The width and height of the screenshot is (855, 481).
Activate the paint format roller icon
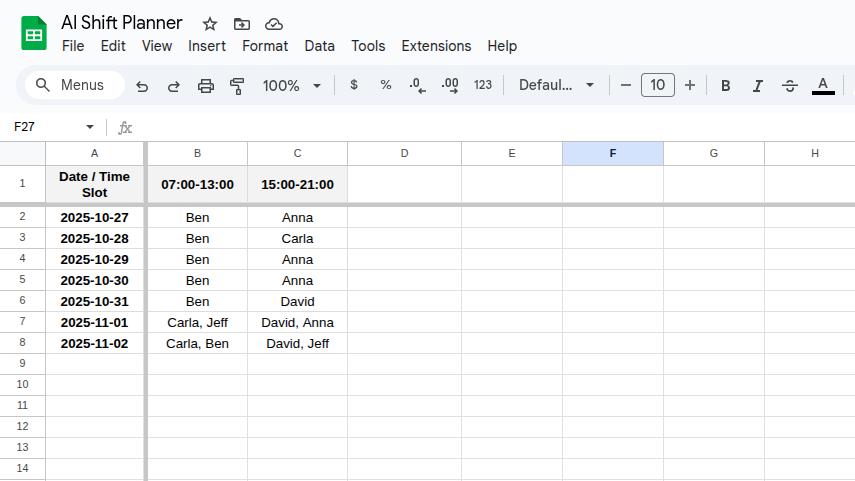point(237,86)
